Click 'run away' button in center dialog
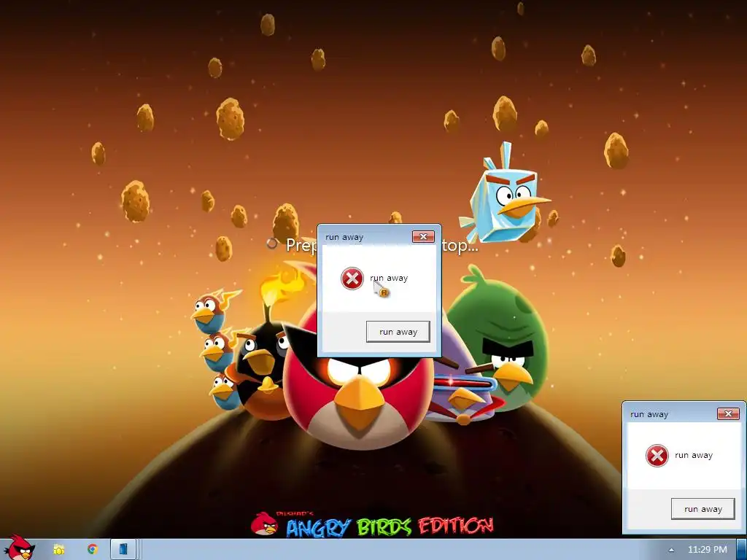This screenshot has height=560, width=747. (x=398, y=332)
